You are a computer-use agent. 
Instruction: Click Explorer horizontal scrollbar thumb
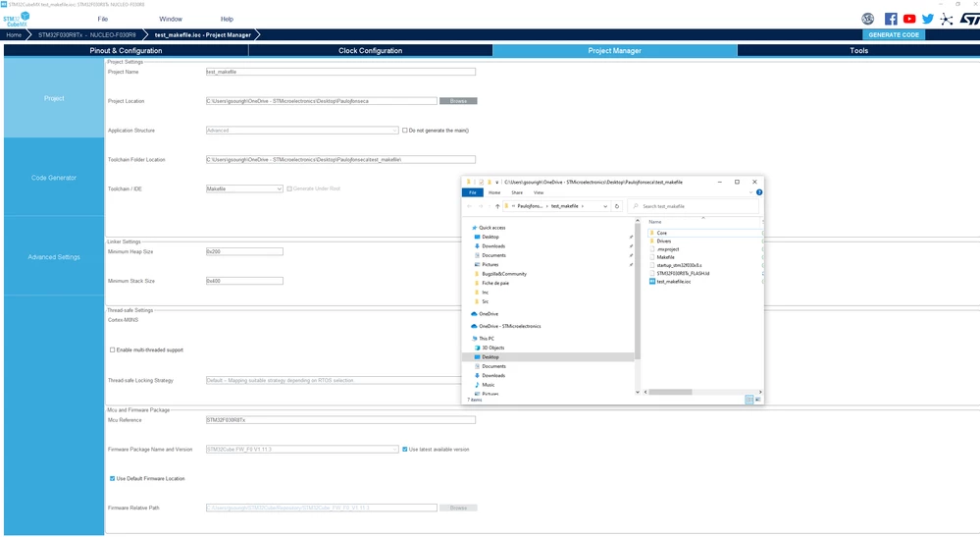(x=671, y=392)
